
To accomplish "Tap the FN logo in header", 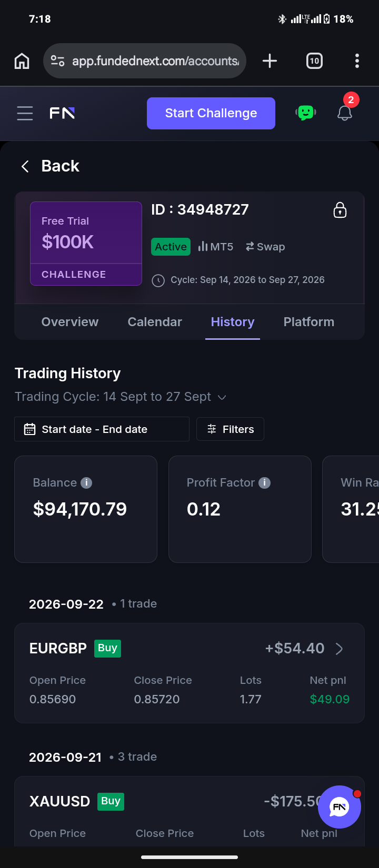I will (x=62, y=113).
